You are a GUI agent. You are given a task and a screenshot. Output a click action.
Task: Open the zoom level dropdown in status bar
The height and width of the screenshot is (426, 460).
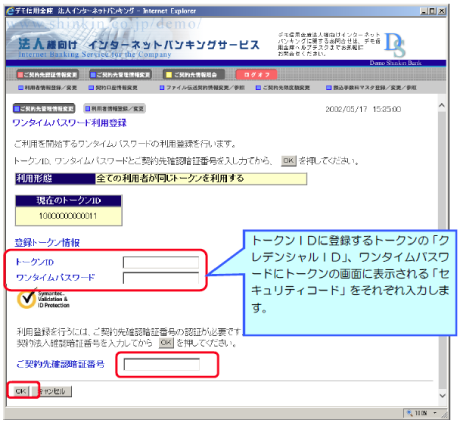click(x=435, y=413)
